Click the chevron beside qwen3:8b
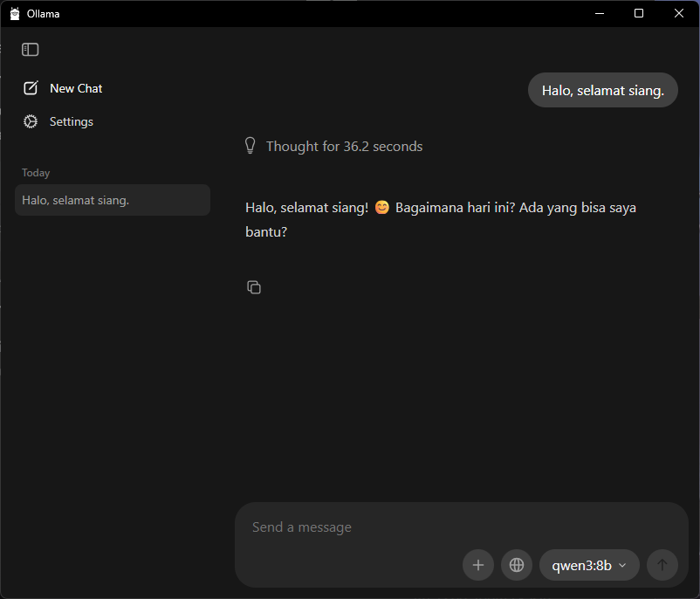The width and height of the screenshot is (700, 599). (622, 565)
